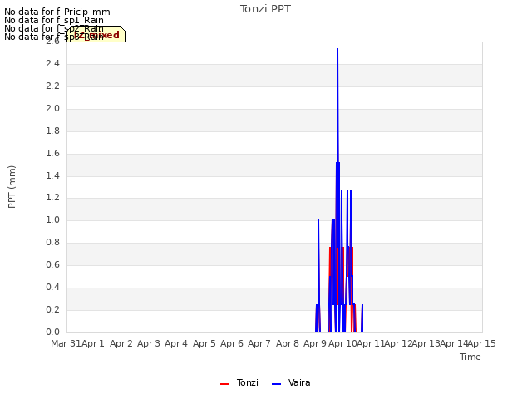This screenshot has height=399, width=532.
Task: Select the Apr 6 x-axis tick label
Action: [x=232, y=343]
